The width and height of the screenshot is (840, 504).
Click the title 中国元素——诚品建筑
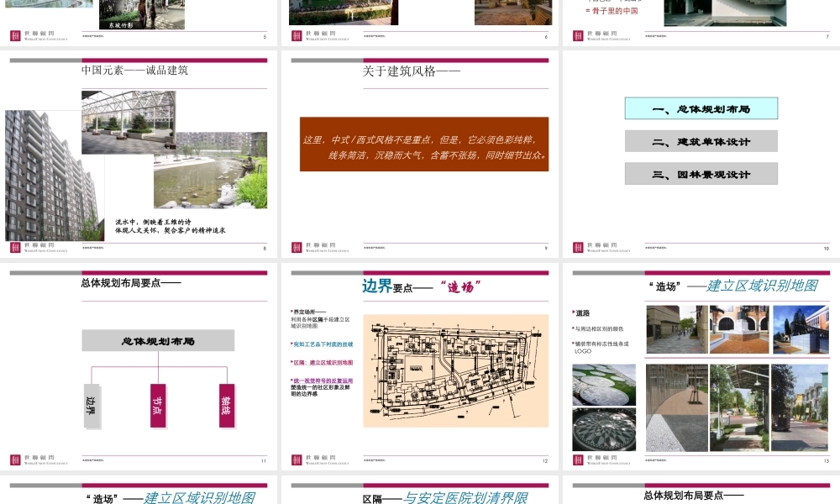[x=135, y=71]
